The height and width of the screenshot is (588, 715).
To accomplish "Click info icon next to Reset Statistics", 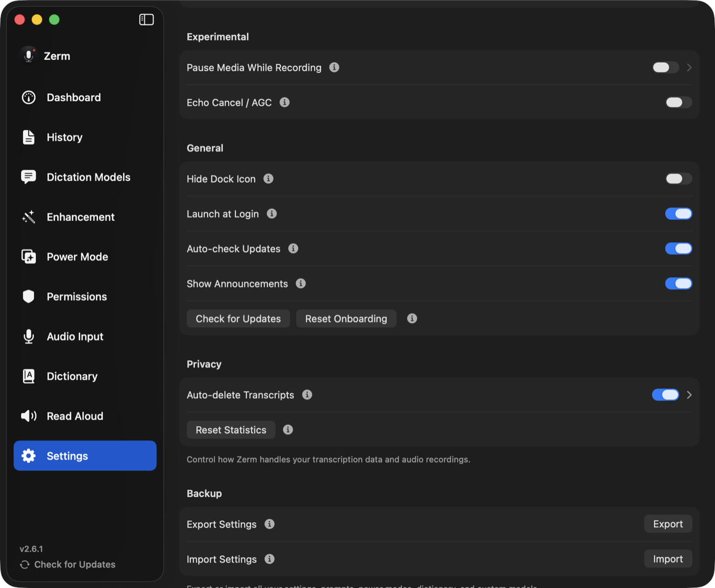I will point(289,430).
